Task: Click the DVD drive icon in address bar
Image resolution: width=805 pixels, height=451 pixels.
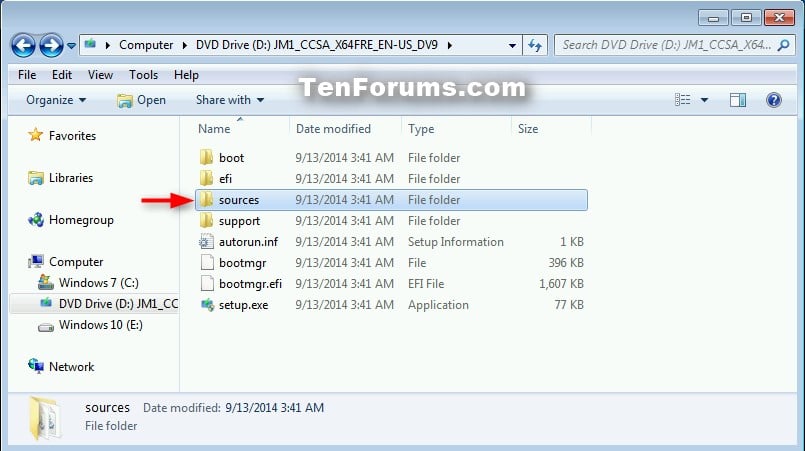Action: [91, 44]
